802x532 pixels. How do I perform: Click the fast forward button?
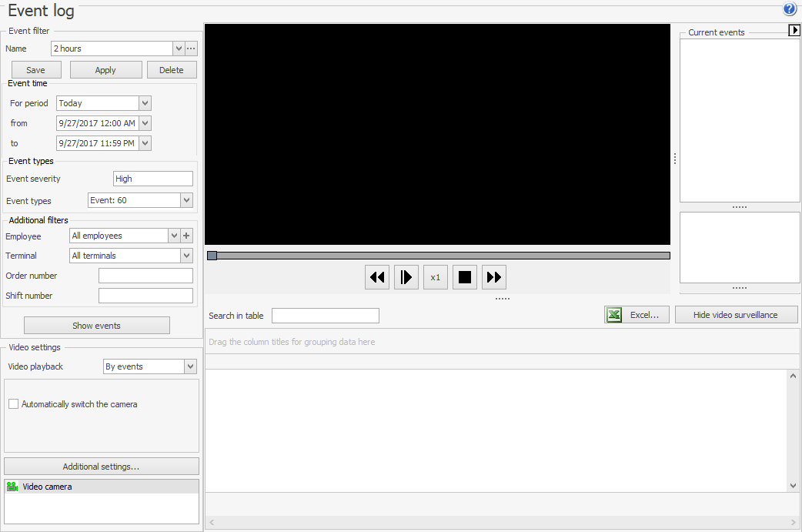494,277
